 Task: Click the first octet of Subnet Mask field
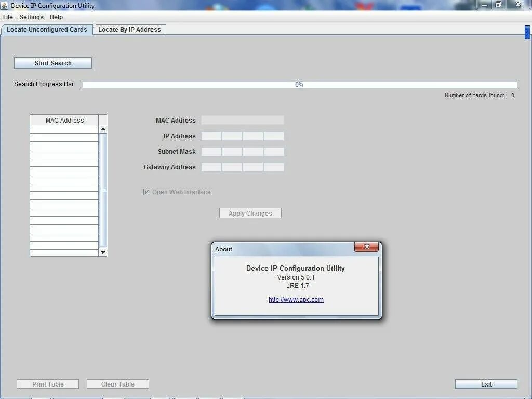[x=211, y=152]
